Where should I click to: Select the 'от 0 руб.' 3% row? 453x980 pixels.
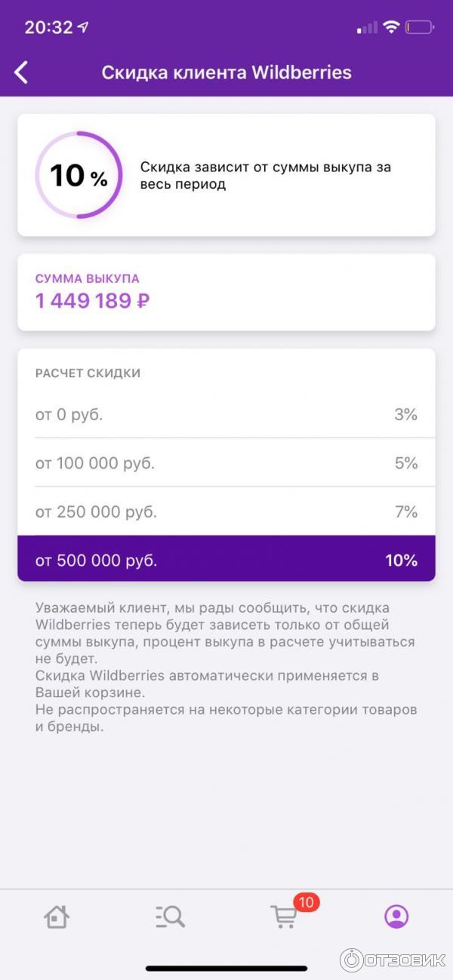pos(226,414)
